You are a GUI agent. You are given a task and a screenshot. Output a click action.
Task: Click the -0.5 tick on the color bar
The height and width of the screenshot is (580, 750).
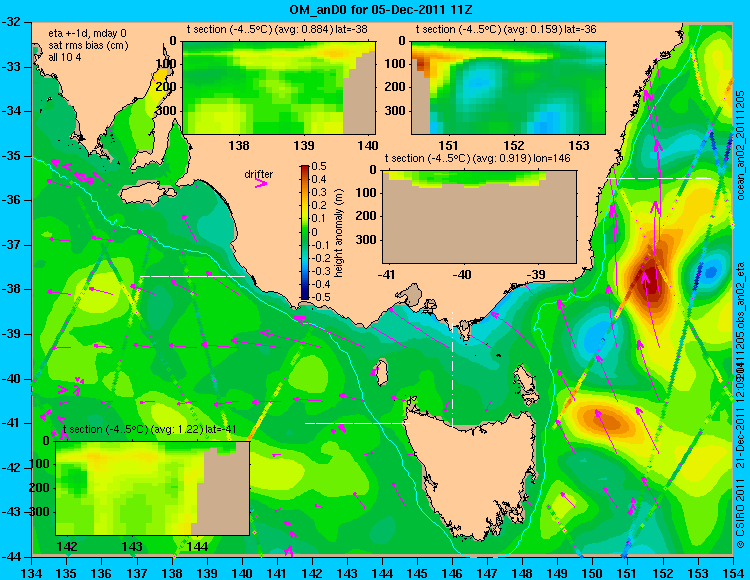click(x=320, y=297)
